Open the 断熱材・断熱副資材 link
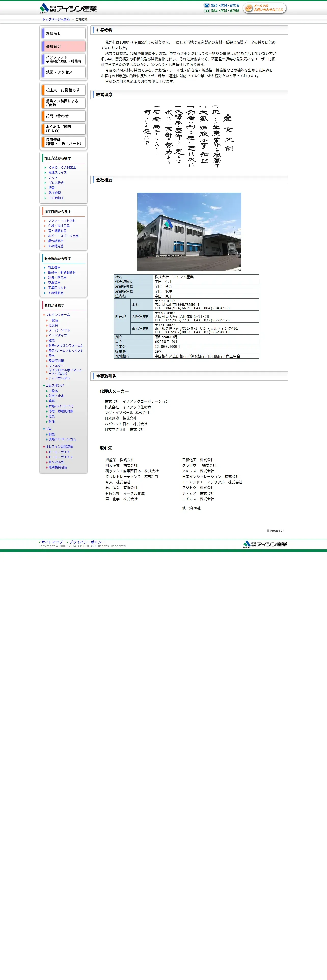Screen dimensions: 327x980 [x=62, y=273]
